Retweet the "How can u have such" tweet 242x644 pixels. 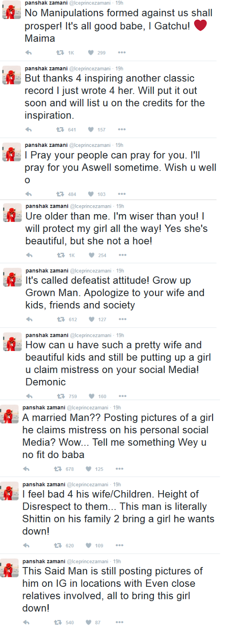(x=60, y=396)
